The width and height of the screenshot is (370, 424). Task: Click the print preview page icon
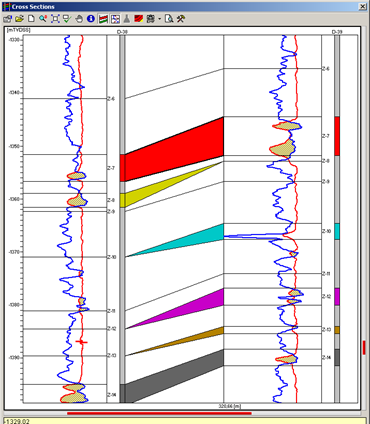169,19
